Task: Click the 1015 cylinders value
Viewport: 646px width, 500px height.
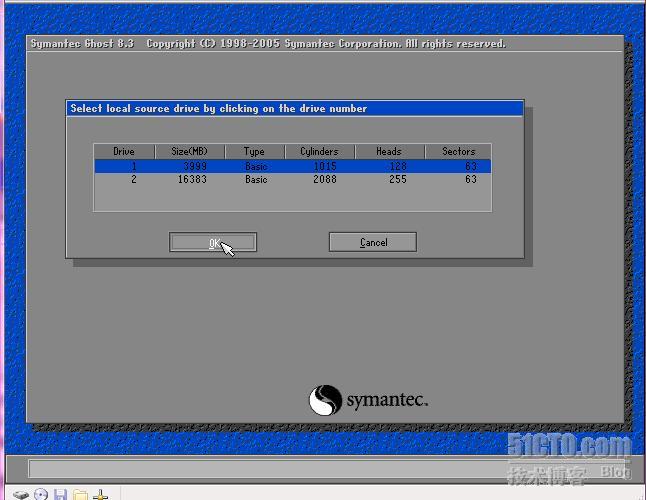Action: pos(325,166)
